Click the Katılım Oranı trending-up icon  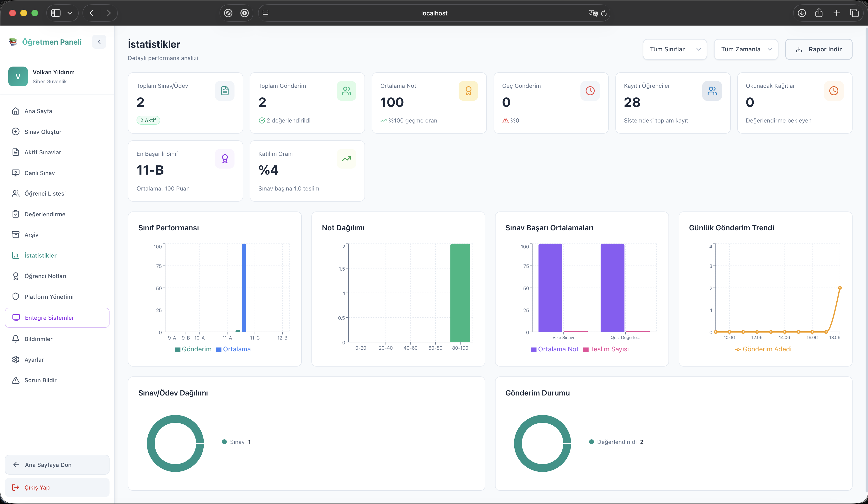(346, 159)
